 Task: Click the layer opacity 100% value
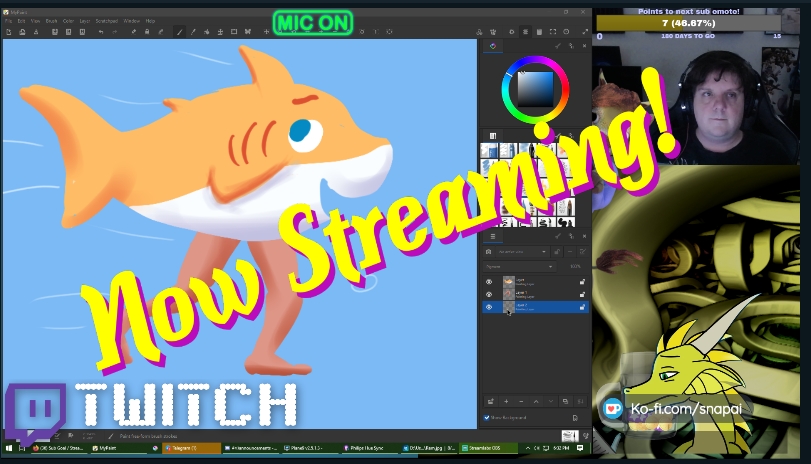pos(575,267)
